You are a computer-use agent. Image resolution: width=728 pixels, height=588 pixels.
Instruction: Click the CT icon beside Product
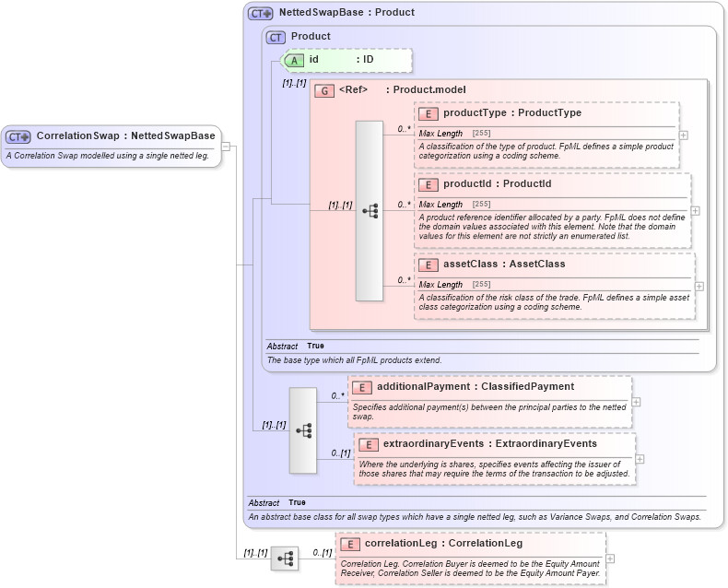click(x=276, y=38)
